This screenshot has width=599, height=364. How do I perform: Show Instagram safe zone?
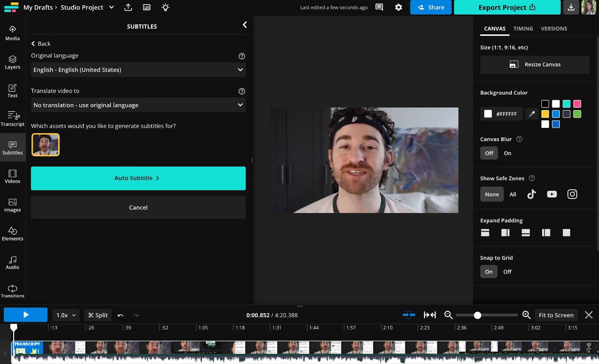[572, 194]
